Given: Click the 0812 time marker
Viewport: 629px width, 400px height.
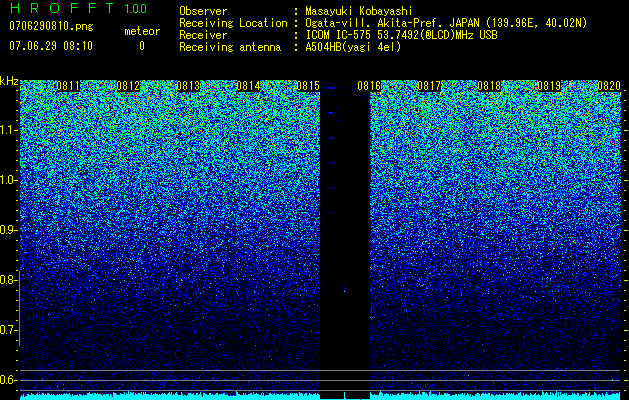Looking at the screenshot, I should (128, 86).
